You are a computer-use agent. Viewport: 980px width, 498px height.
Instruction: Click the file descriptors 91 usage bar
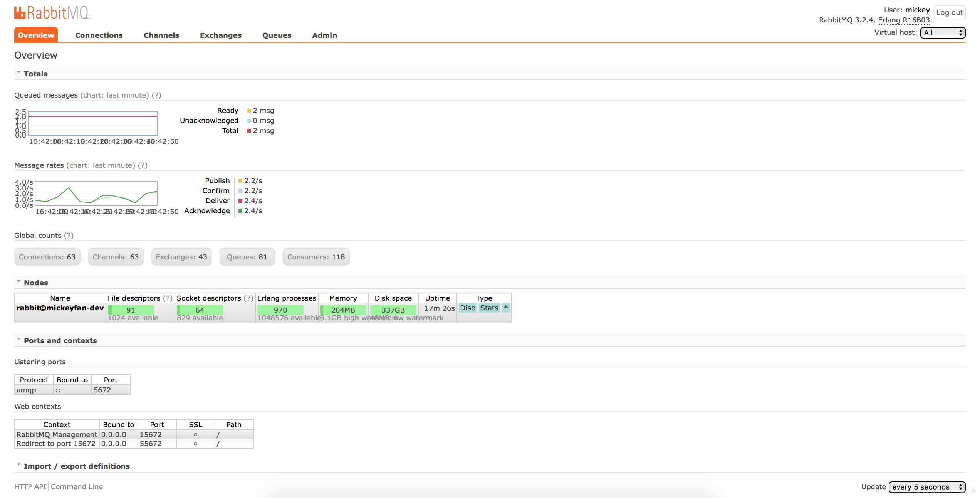pyautogui.click(x=131, y=310)
